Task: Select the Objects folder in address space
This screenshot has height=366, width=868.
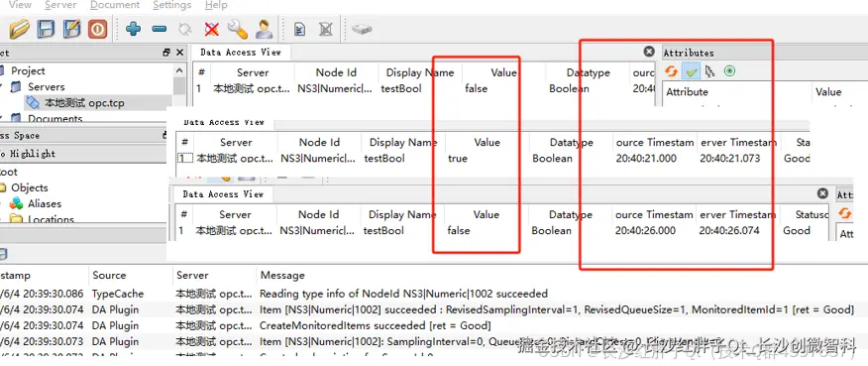Action: pyautogui.click(x=30, y=188)
